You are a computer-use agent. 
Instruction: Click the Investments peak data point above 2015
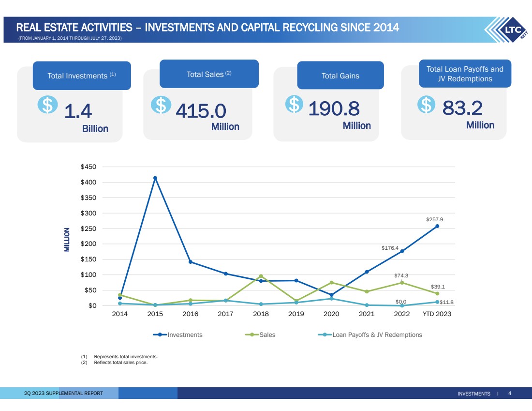(x=155, y=178)
